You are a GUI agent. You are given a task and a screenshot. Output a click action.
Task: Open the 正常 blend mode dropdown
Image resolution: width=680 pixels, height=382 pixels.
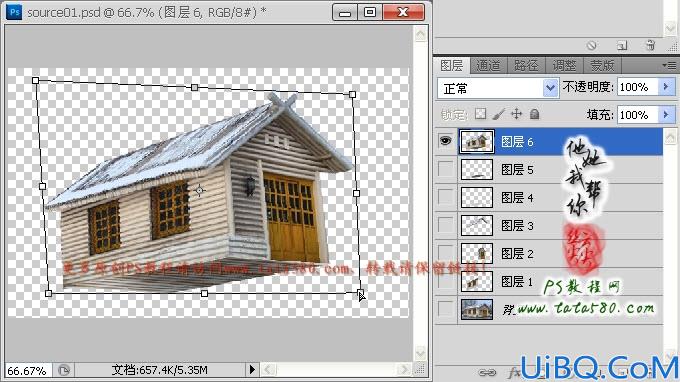(498, 88)
